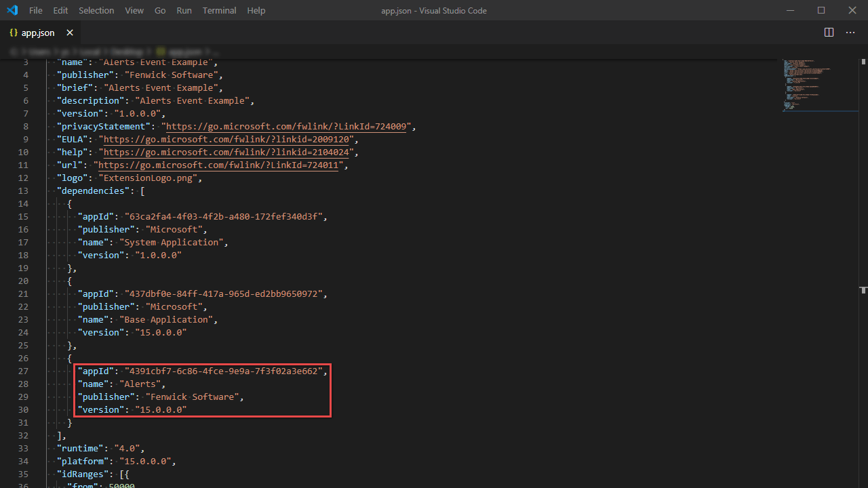Follow the EULA linkid=2009120 URL
Viewport: 868px width, 488px height.
(226, 140)
